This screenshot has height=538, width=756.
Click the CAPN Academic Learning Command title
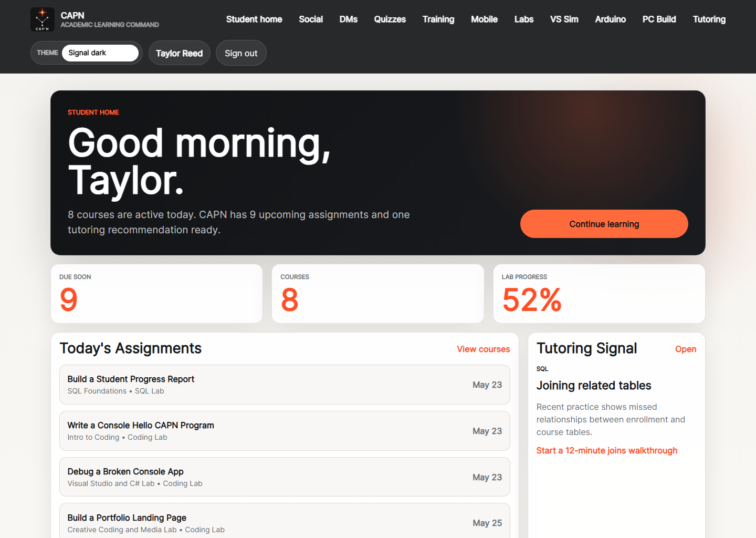point(110,19)
